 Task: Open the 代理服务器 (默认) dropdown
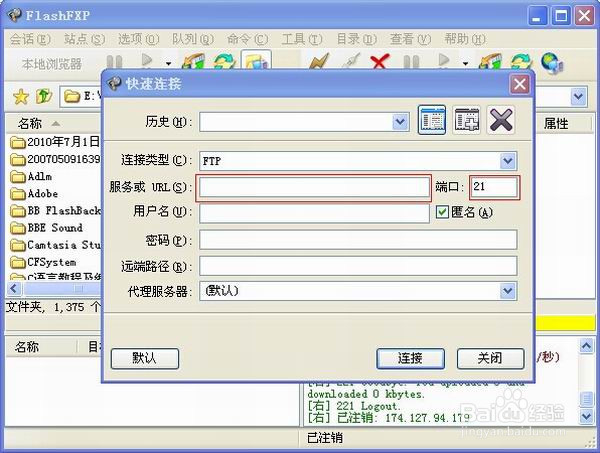pyautogui.click(x=508, y=291)
